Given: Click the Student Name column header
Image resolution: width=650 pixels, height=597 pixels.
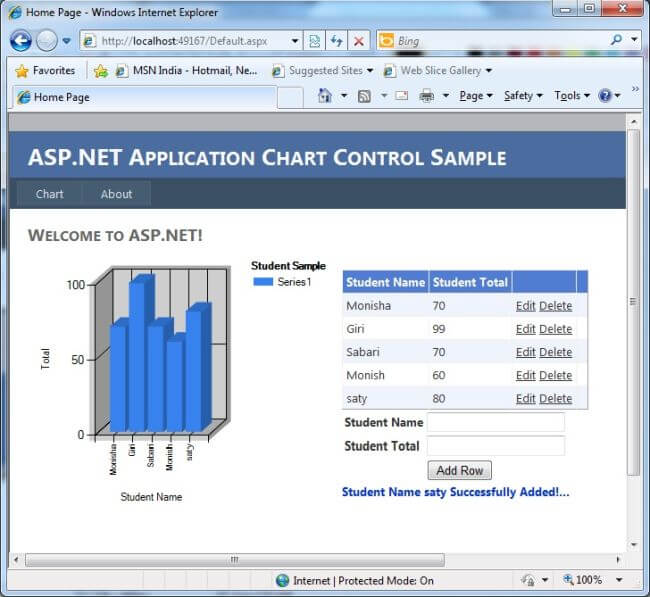Looking at the screenshot, I should 386,282.
